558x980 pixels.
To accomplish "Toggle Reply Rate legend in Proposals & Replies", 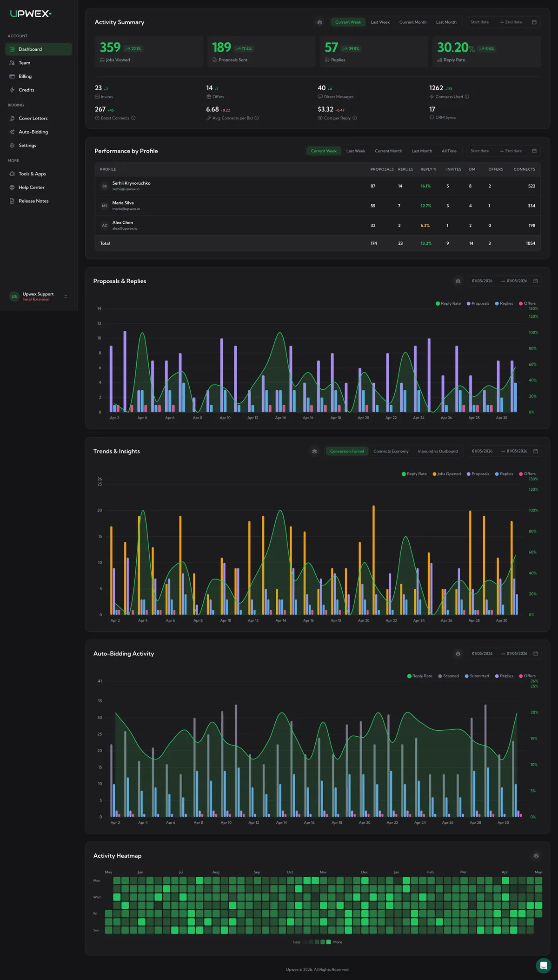I will [448, 303].
